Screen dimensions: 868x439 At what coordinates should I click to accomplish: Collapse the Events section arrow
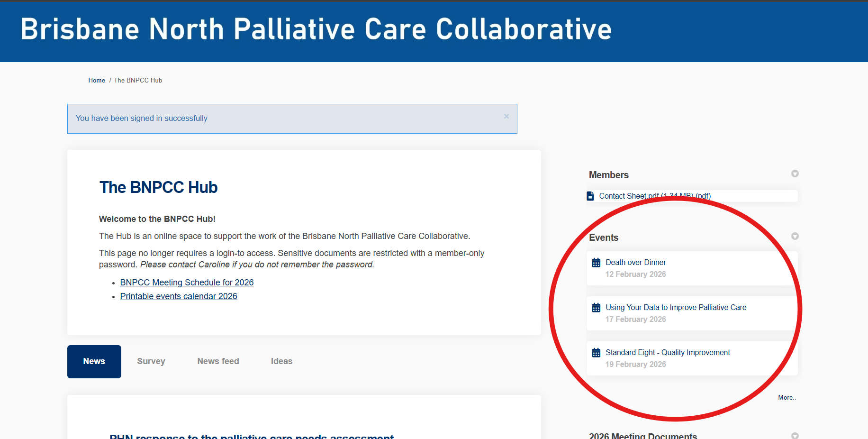click(795, 237)
